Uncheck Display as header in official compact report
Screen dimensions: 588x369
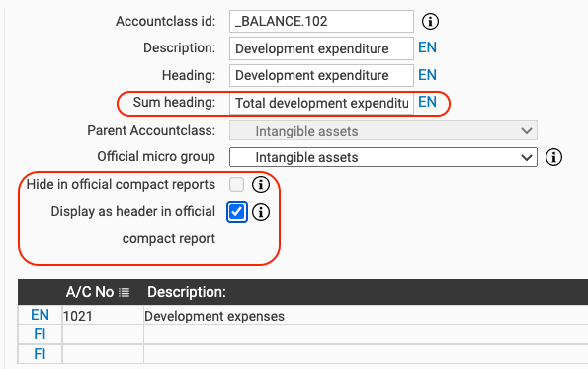point(237,212)
